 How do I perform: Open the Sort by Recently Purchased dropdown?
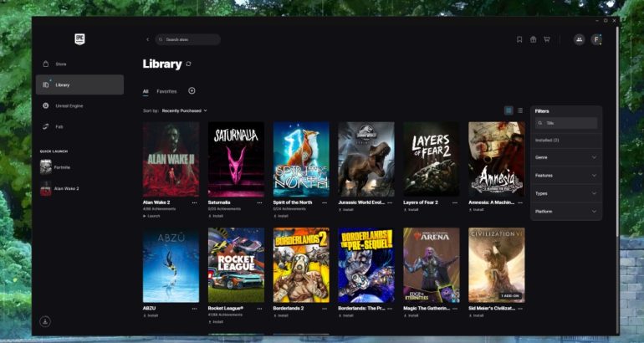coord(184,110)
